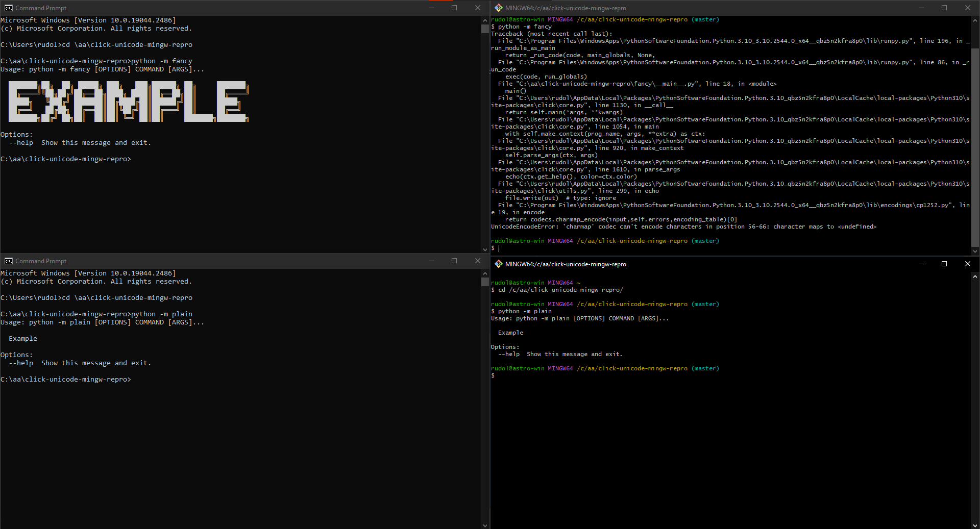The width and height of the screenshot is (980, 529).
Task: Click 'Traceback (most recent call last):' line
Action: (x=551, y=34)
